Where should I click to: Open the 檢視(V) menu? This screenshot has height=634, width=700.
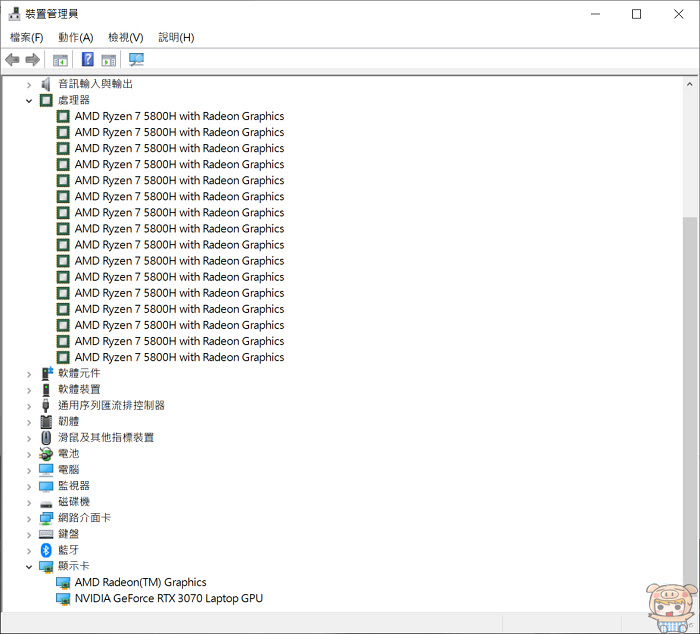125,37
